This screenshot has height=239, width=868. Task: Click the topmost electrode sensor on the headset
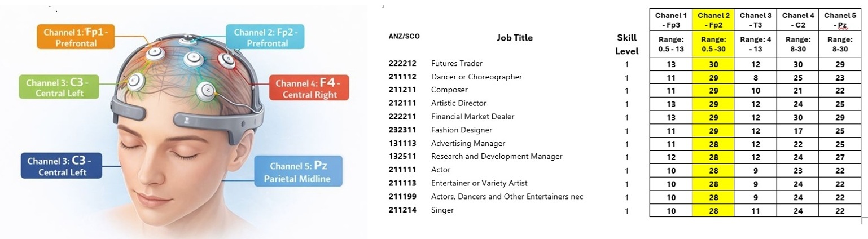[x=186, y=41]
